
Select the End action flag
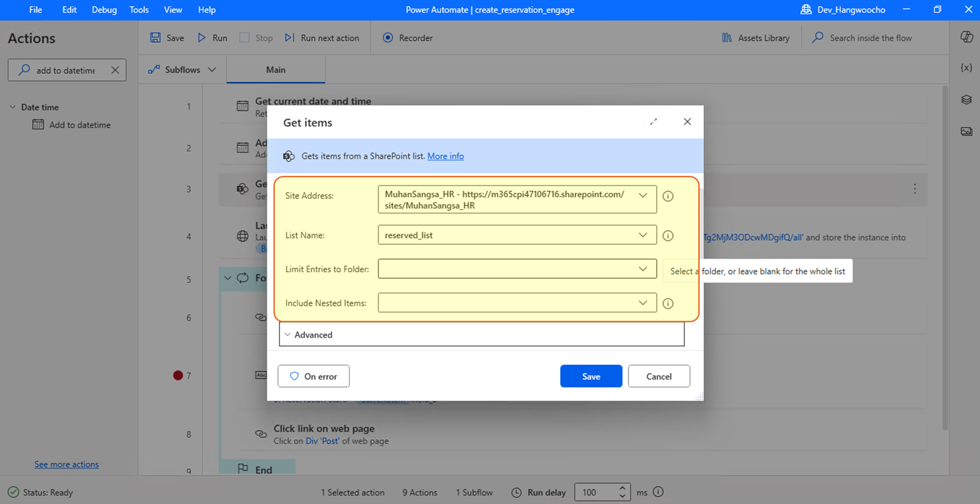click(x=243, y=469)
